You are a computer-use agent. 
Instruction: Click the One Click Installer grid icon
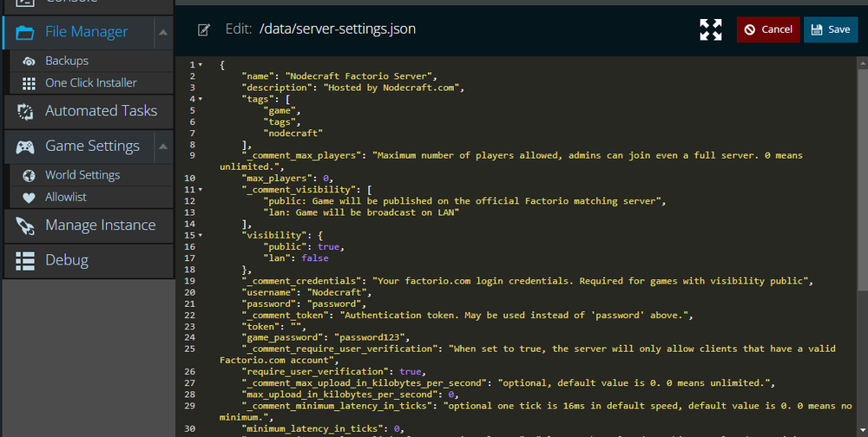[x=29, y=83]
